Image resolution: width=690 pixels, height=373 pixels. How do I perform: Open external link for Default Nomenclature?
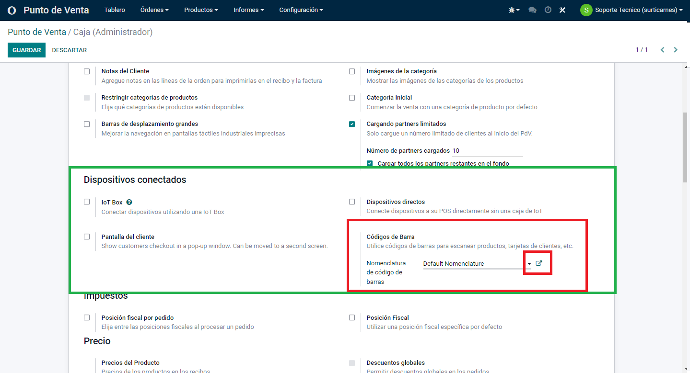(539, 263)
